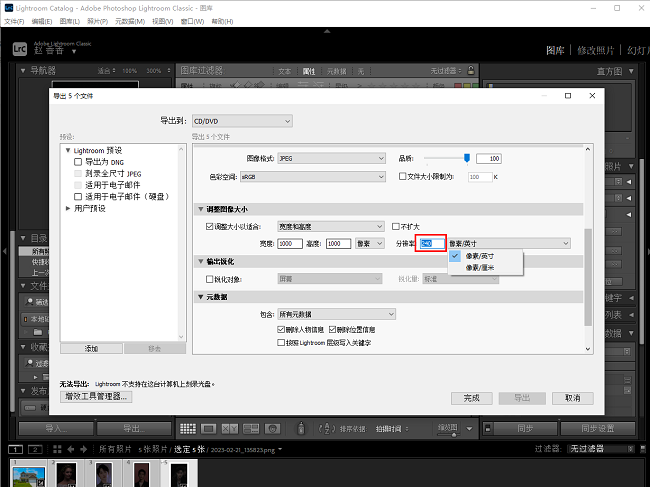This screenshot has height=487, width=650.
Task: Click the 宽度 width input field
Action: click(x=291, y=243)
